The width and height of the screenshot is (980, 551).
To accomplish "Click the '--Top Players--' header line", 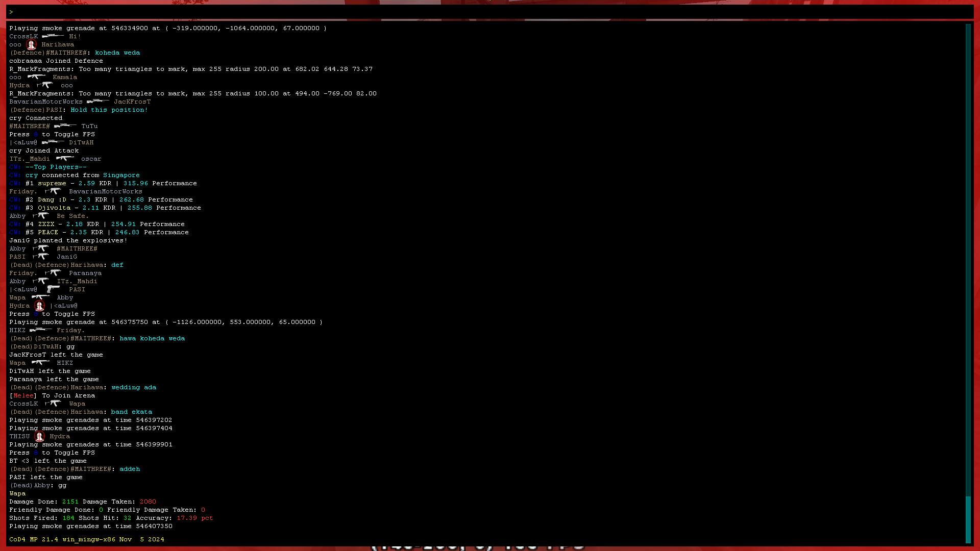I will pos(56,167).
